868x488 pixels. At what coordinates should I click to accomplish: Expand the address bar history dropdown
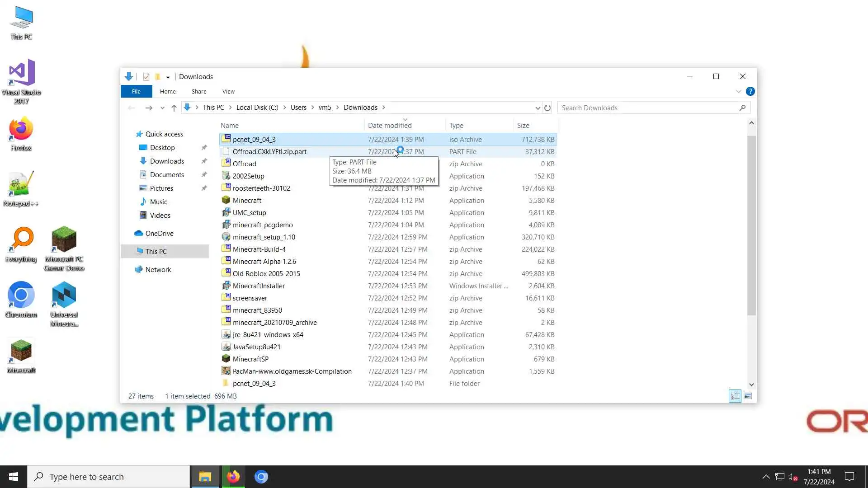point(538,108)
